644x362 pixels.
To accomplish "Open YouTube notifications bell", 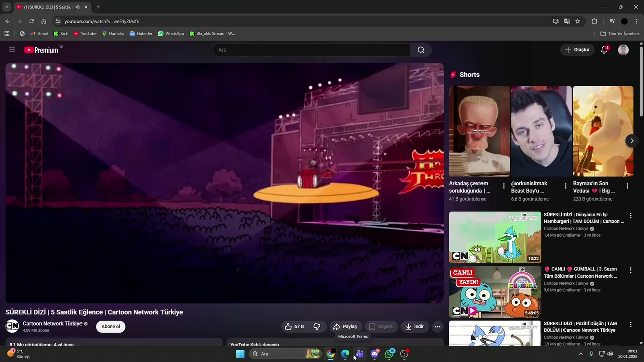I will tap(604, 50).
